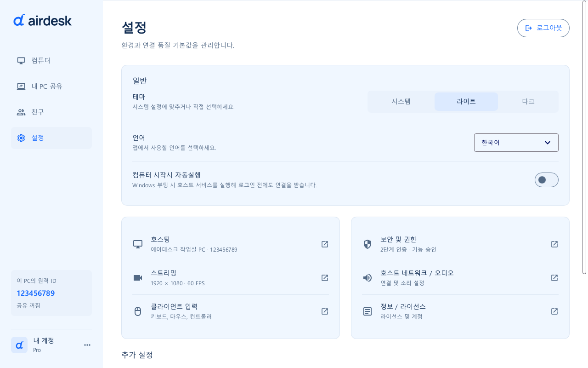588x368 pixels.
Task: Click the 연결 및 소리 설정 text
Action: pyautogui.click(x=402, y=283)
